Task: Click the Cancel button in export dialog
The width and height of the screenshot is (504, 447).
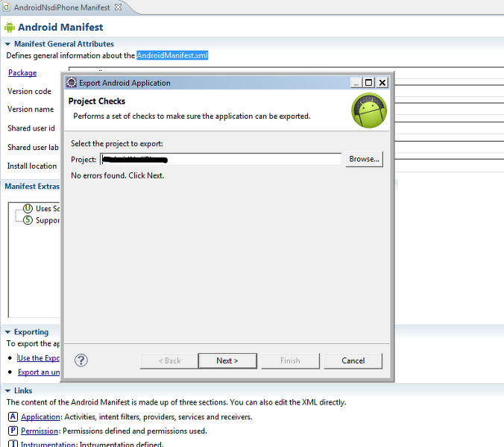Action: [353, 360]
